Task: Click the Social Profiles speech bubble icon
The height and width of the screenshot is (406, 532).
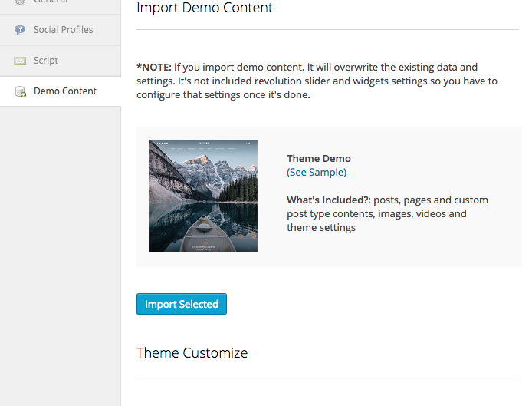Action: [x=20, y=30]
